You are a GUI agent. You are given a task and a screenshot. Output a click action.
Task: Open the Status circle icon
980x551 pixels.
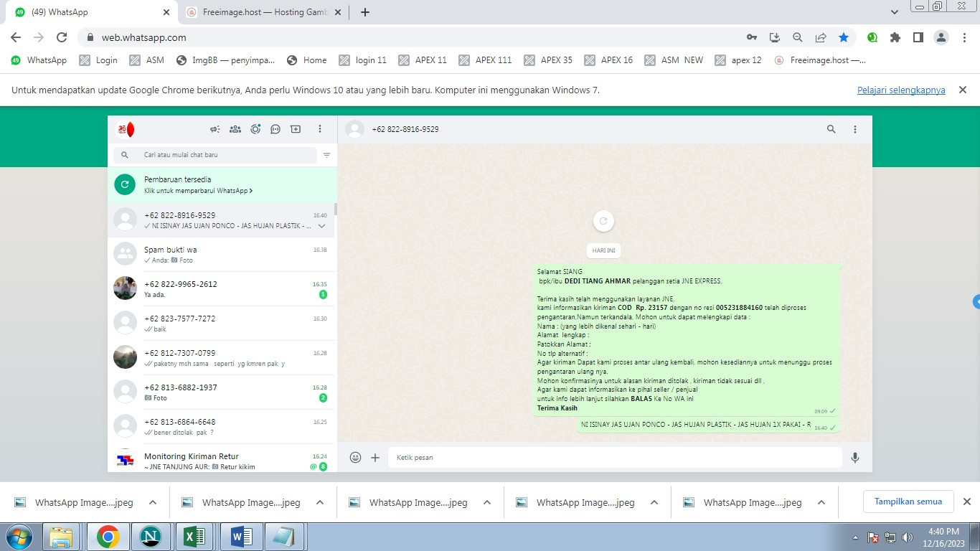255,129
